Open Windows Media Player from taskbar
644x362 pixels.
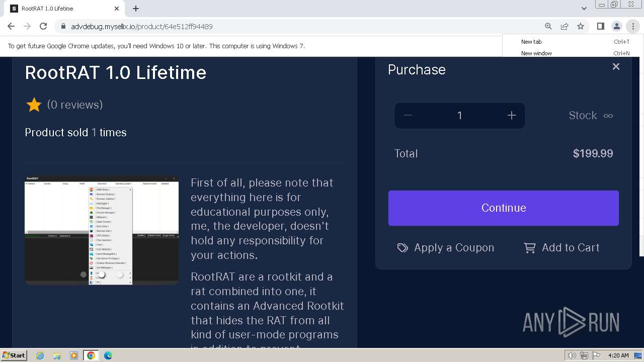[x=74, y=355]
